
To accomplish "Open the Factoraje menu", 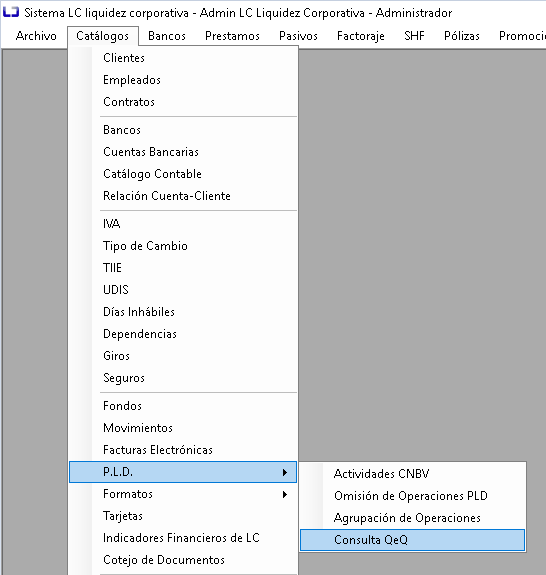I will 360,36.
